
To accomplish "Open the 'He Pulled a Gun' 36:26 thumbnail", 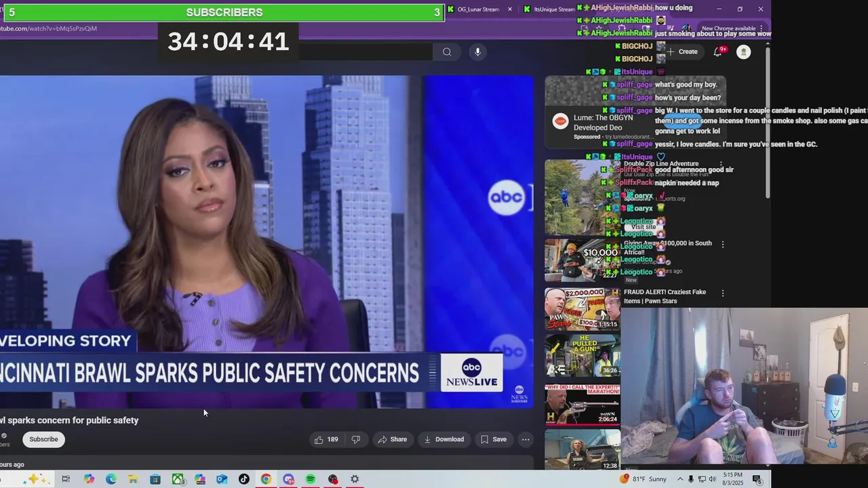I will pos(583,355).
